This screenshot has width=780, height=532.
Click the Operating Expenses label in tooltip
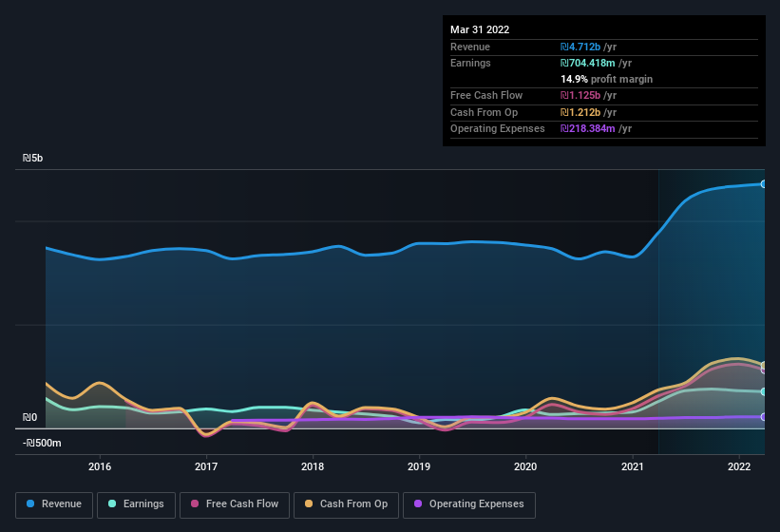tap(498, 129)
